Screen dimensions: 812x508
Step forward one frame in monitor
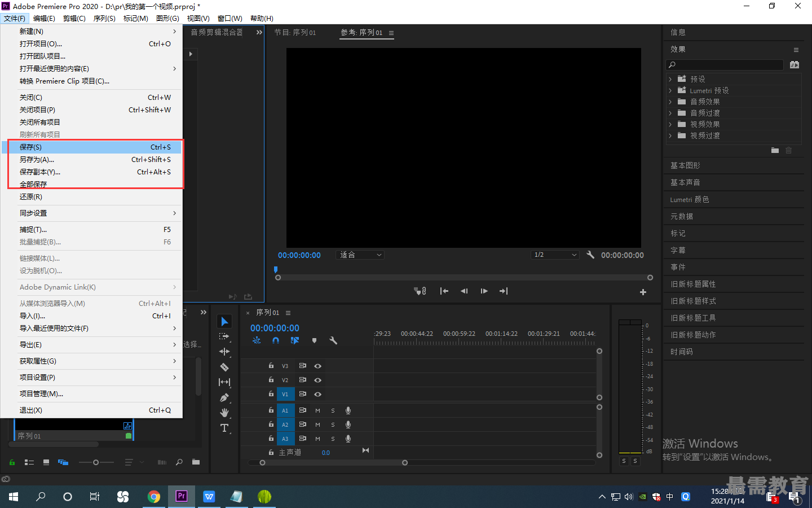[484, 291]
